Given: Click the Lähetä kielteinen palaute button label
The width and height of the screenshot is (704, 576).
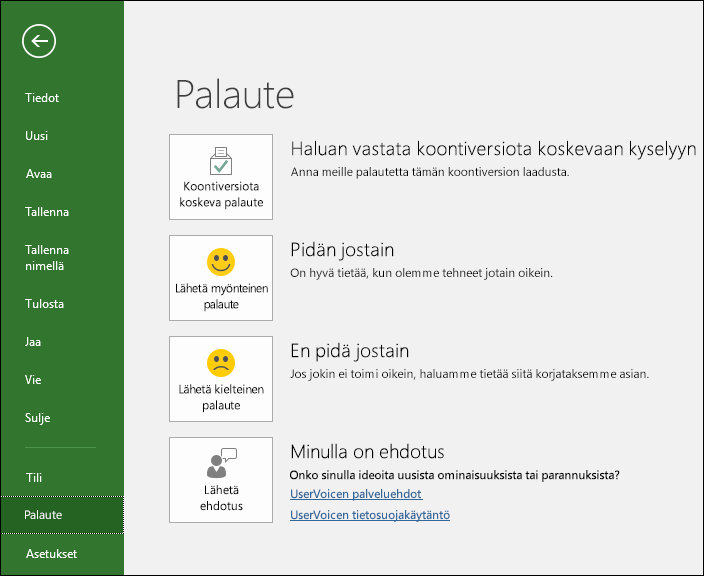Looking at the screenshot, I should [x=221, y=397].
